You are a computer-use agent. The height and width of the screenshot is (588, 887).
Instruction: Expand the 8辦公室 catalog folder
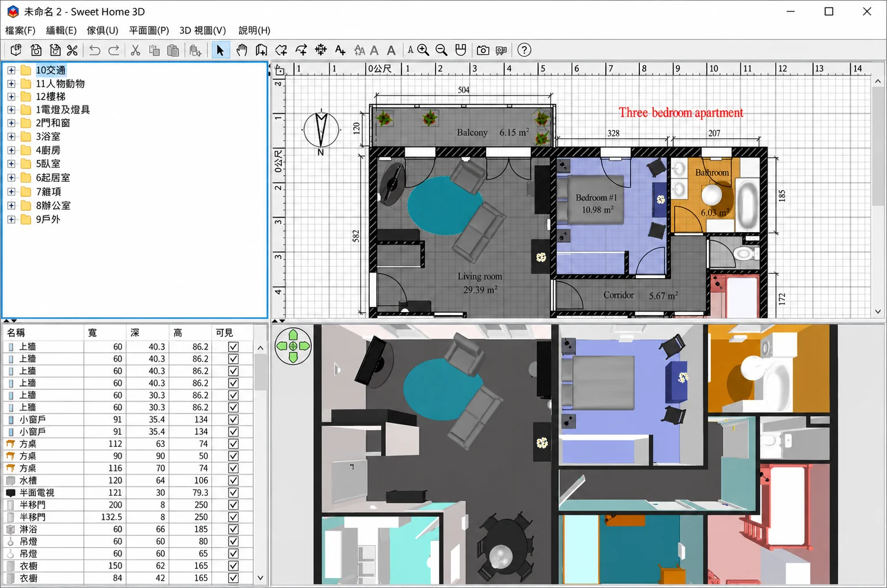[x=11, y=206]
